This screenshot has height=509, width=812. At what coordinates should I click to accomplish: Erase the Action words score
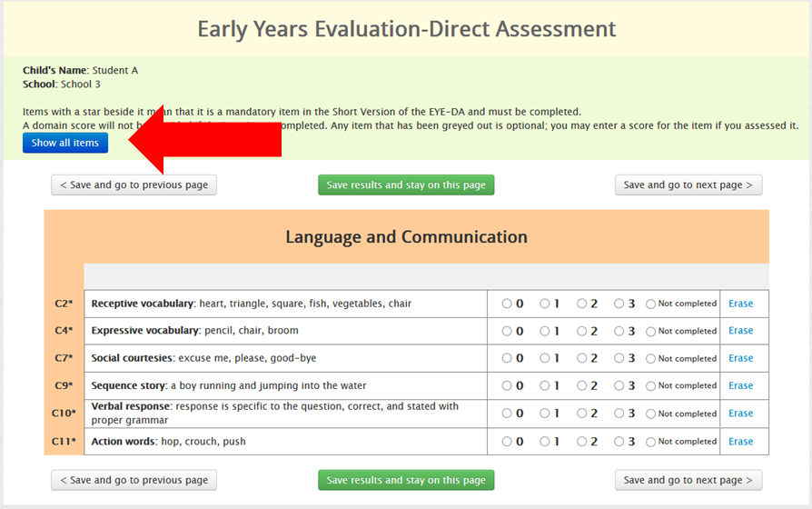pos(740,442)
